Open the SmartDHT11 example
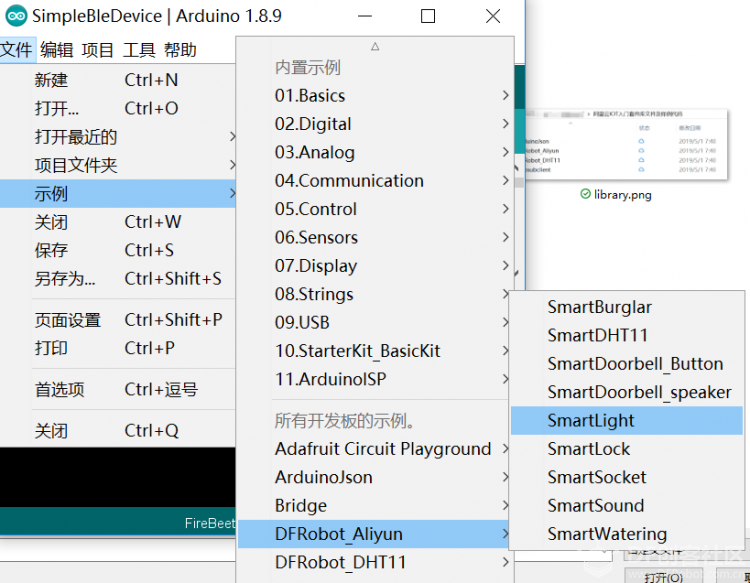The image size is (750, 583). (x=627, y=335)
